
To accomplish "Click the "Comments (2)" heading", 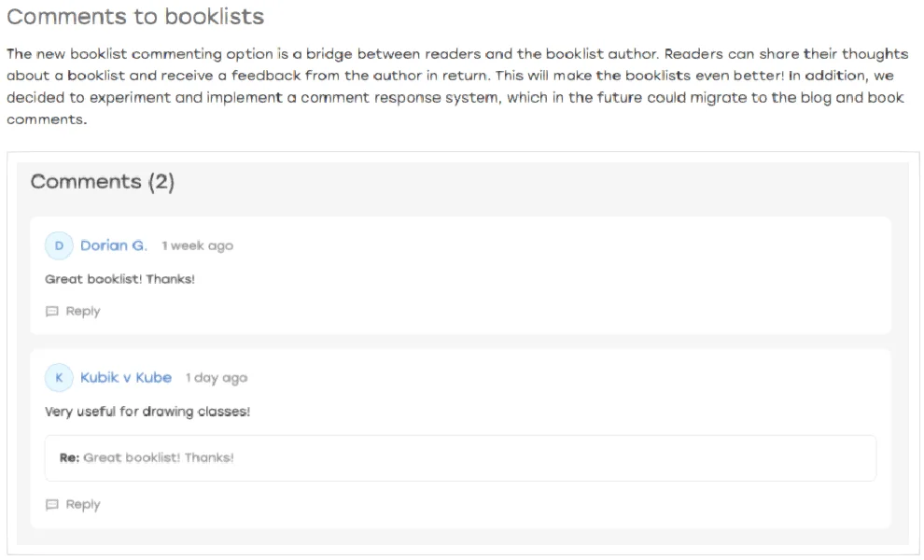I will [x=103, y=182].
